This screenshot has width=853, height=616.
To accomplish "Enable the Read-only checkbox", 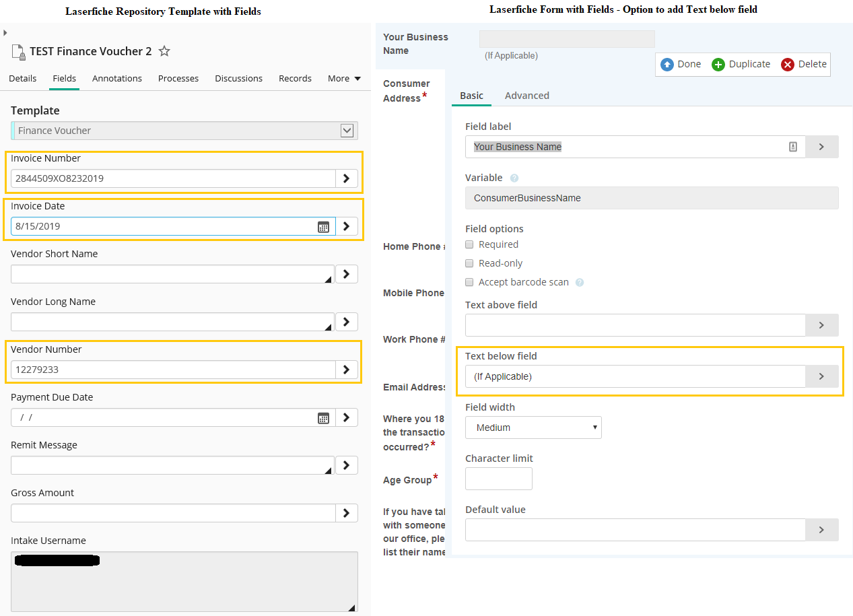I will point(469,263).
